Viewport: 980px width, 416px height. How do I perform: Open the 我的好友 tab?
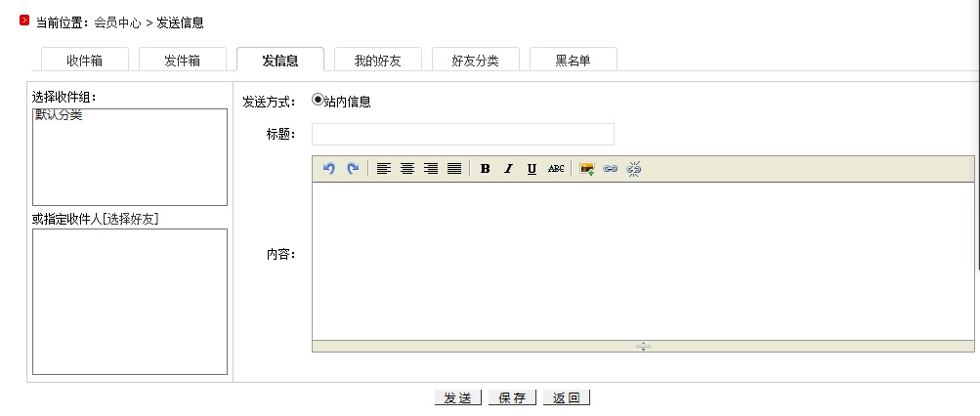tap(377, 61)
